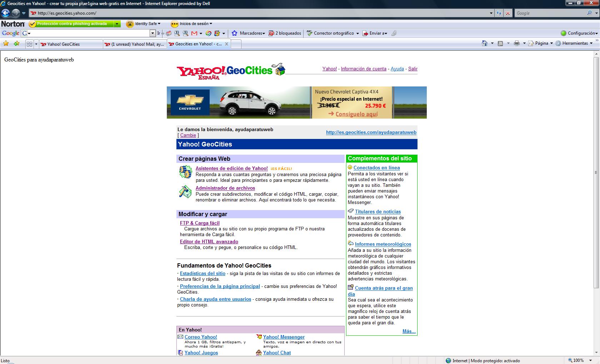Image resolution: width=600 pixels, height=364 pixels.
Task: Expand the address bar URL dropdown
Action: point(491,13)
